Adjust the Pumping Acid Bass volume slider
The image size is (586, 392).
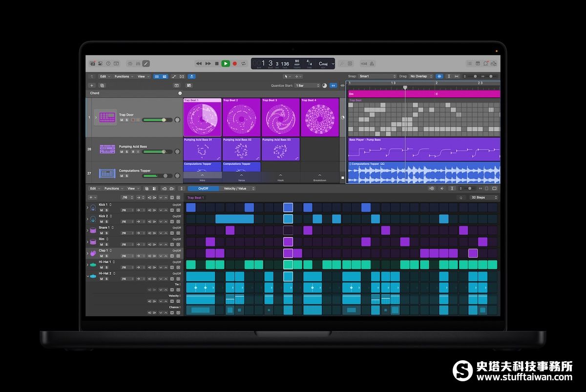click(156, 151)
